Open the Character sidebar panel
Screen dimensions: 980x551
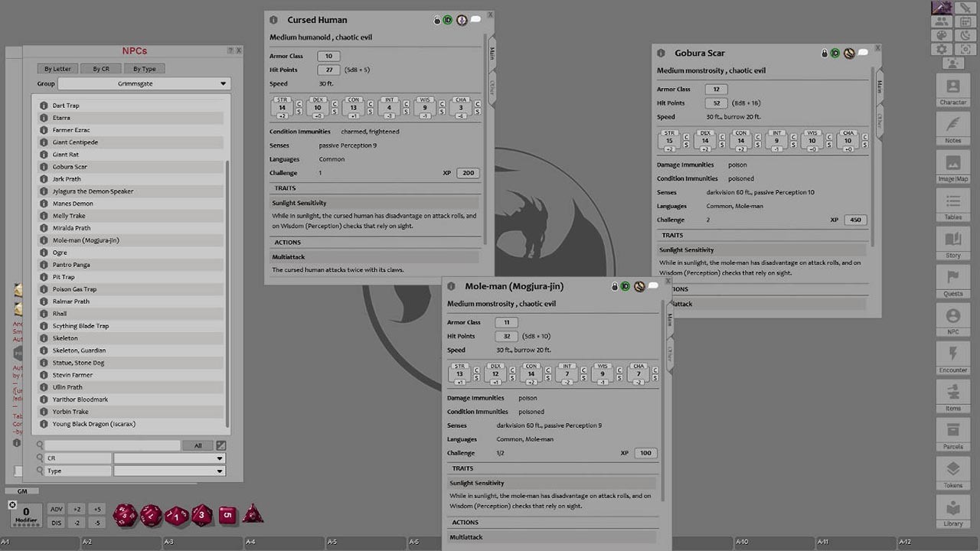(952, 88)
